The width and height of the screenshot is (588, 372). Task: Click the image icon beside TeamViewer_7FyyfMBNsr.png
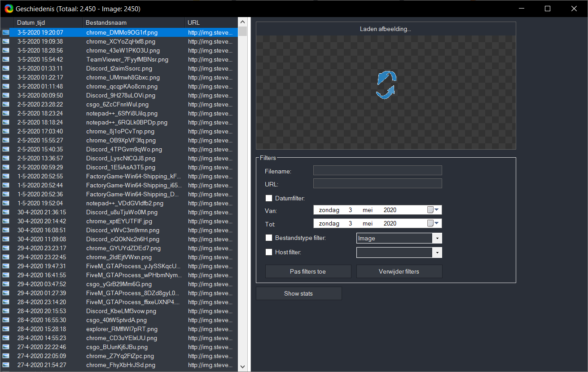pos(6,59)
